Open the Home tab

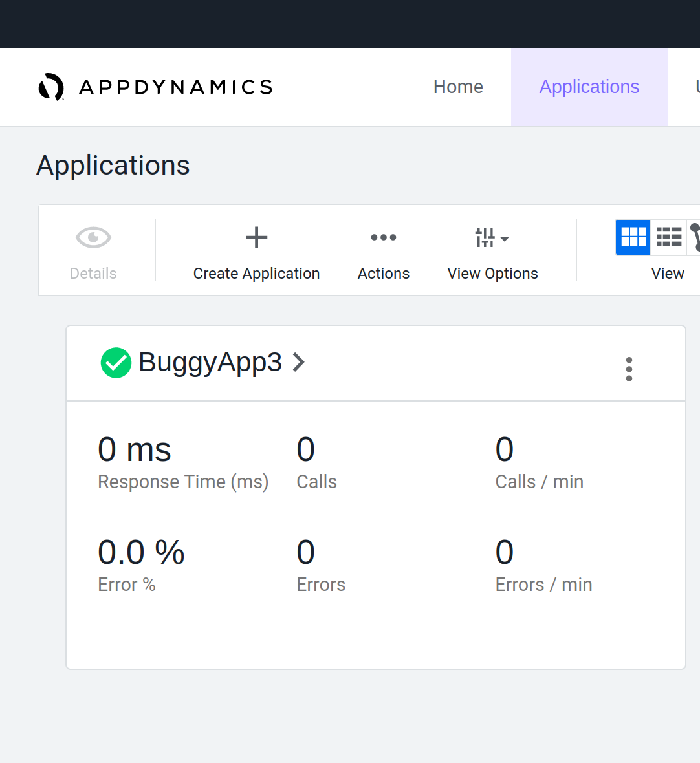pos(458,87)
